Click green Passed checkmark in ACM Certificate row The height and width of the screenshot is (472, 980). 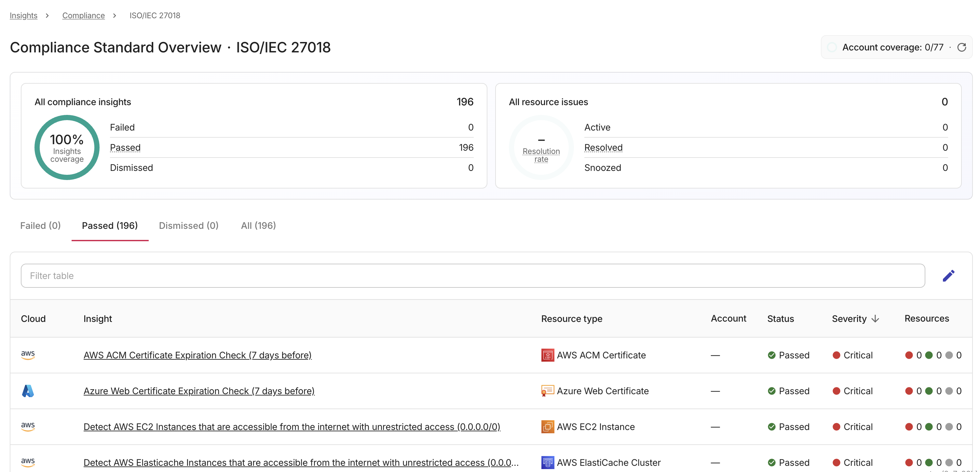[x=771, y=355]
